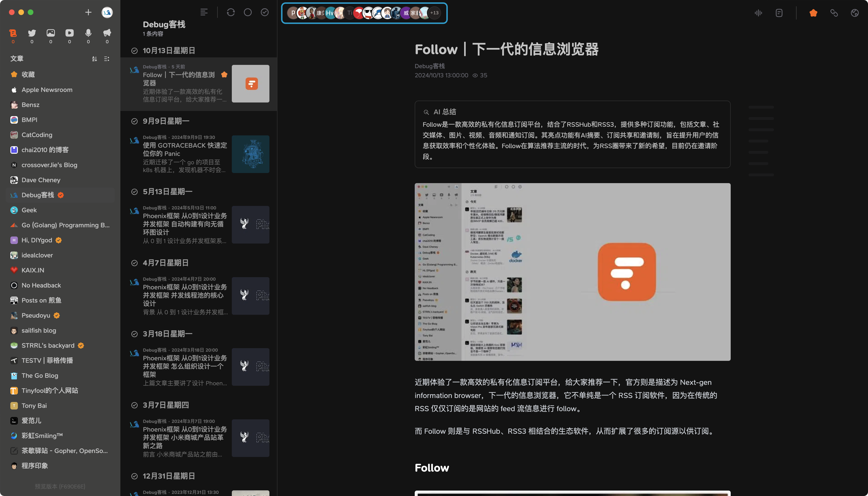Image resolution: width=868 pixels, height=496 pixels.
Task: Toggle unread-only circle filter
Action: point(248,13)
